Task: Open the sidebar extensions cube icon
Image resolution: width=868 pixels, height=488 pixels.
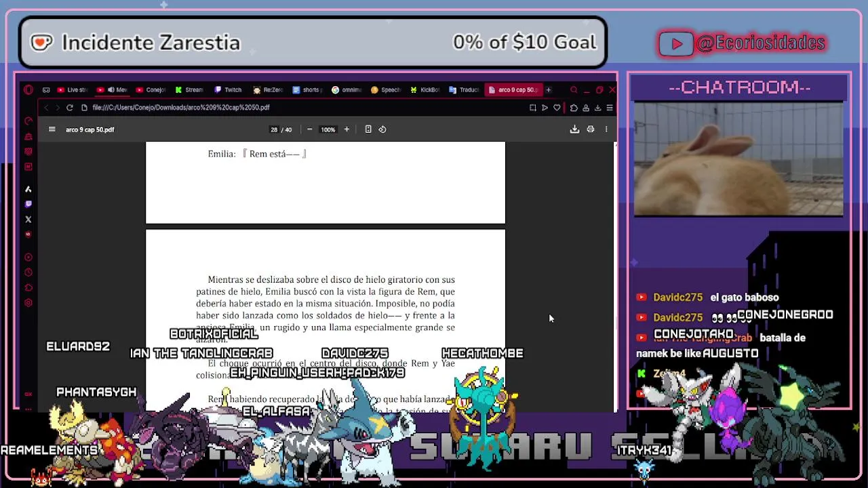Action: point(28,287)
